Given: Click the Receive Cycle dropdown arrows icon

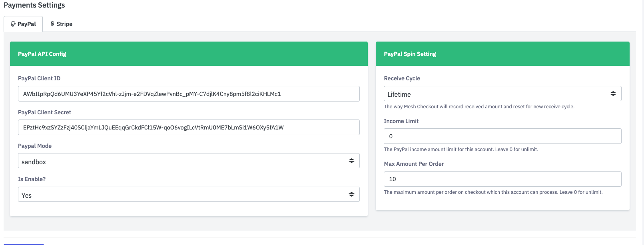Looking at the screenshot, I should click(x=613, y=94).
